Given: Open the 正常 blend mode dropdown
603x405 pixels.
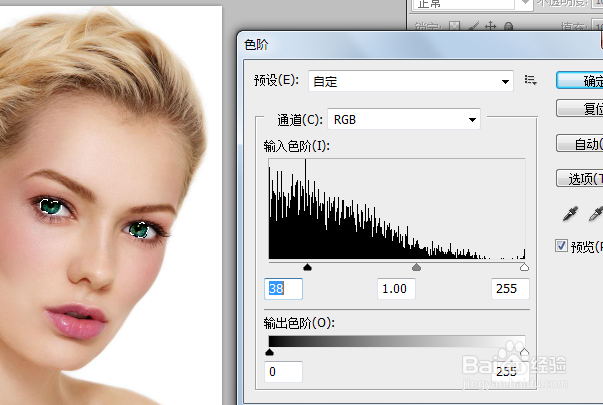Looking at the screenshot, I should [473, 4].
